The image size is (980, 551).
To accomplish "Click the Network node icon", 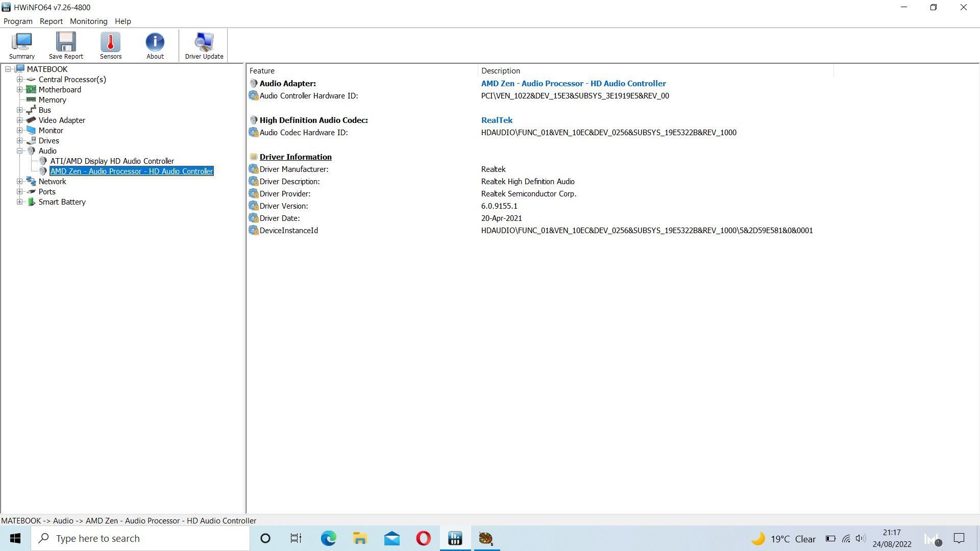I will [31, 181].
